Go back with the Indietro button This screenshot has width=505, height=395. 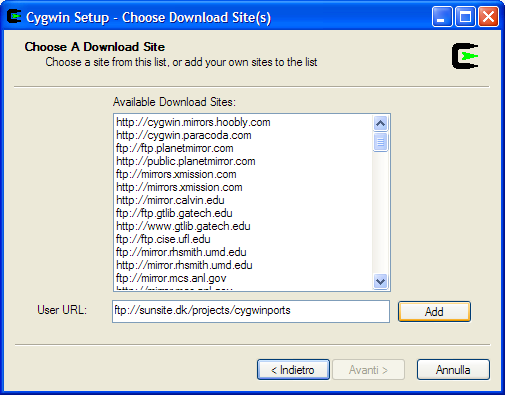tap(293, 370)
